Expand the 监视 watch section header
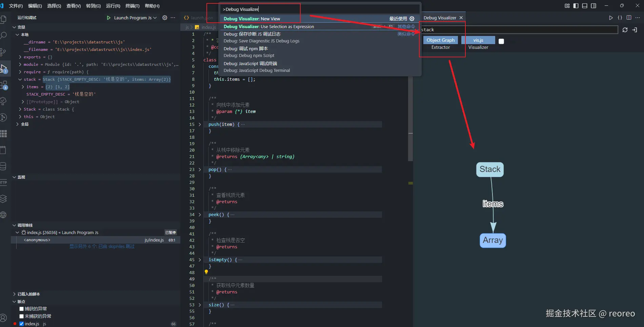This screenshot has height=327, width=644. tap(96, 177)
